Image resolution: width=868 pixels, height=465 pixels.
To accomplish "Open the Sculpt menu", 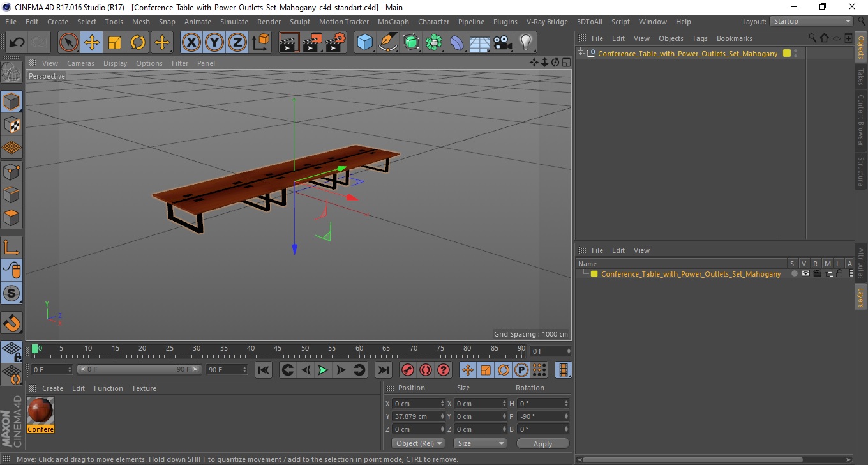I will coord(299,22).
